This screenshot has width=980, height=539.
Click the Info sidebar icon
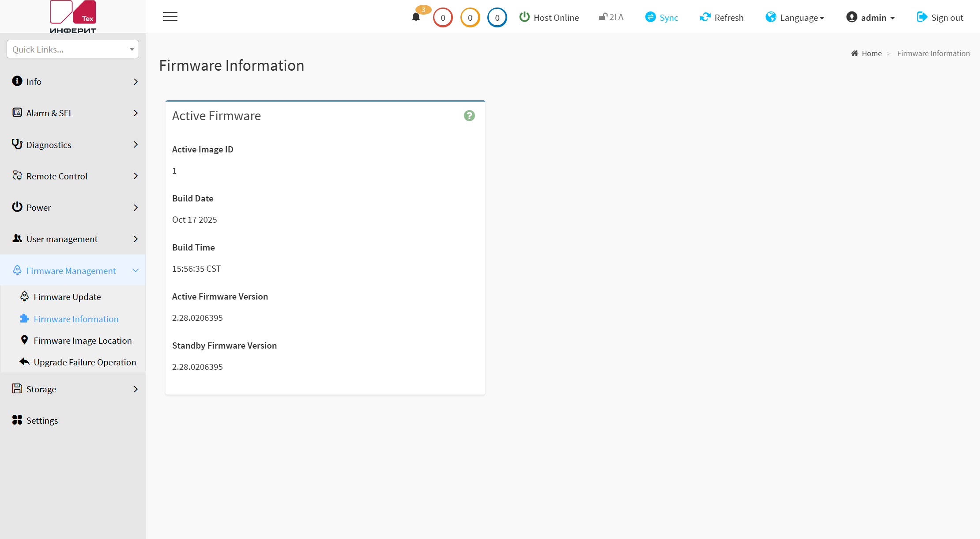tap(17, 81)
